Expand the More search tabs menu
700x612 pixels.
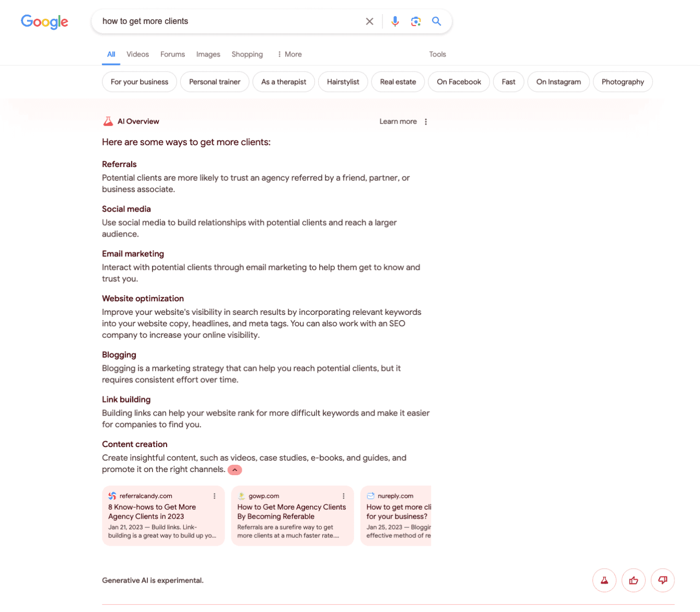click(x=289, y=54)
